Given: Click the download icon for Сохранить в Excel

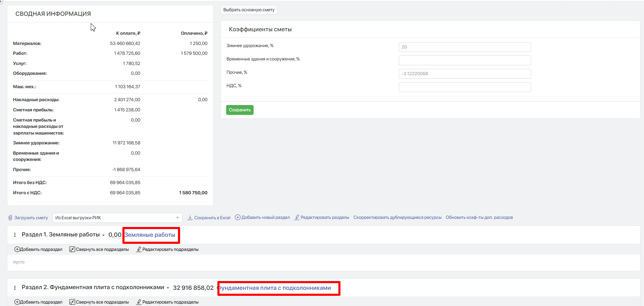Looking at the screenshot, I should tap(190, 218).
